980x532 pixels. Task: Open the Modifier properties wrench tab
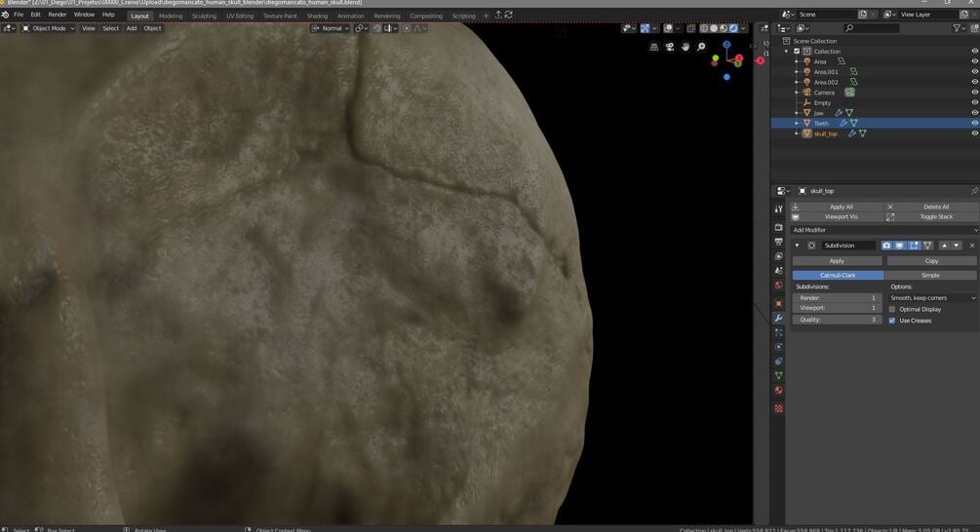pyautogui.click(x=778, y=319)
